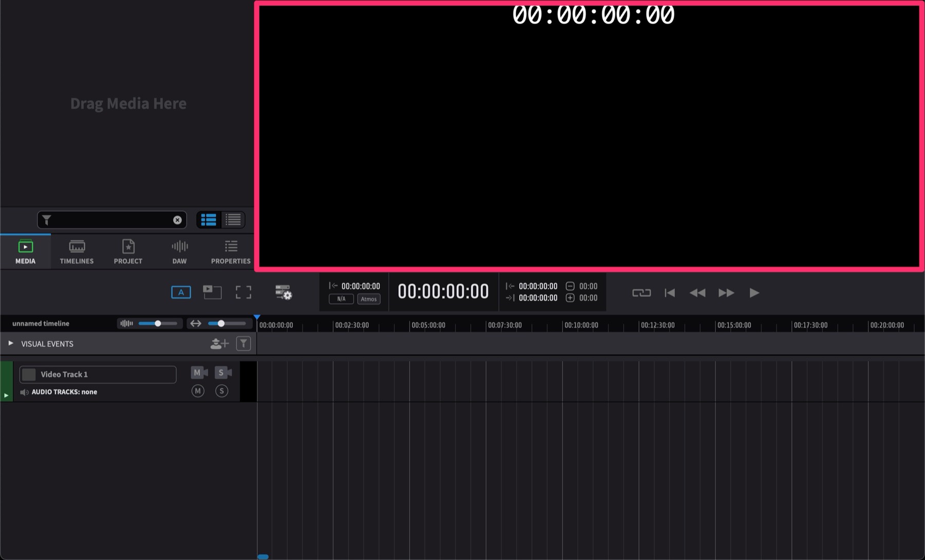Click the media filter search field

112,220
